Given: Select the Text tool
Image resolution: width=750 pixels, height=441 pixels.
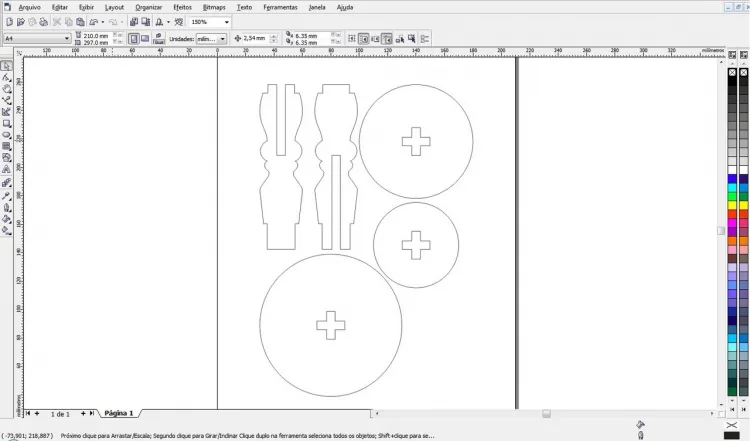Looking at the screenshot, I should pyautogui.click(x=6, y=169).
